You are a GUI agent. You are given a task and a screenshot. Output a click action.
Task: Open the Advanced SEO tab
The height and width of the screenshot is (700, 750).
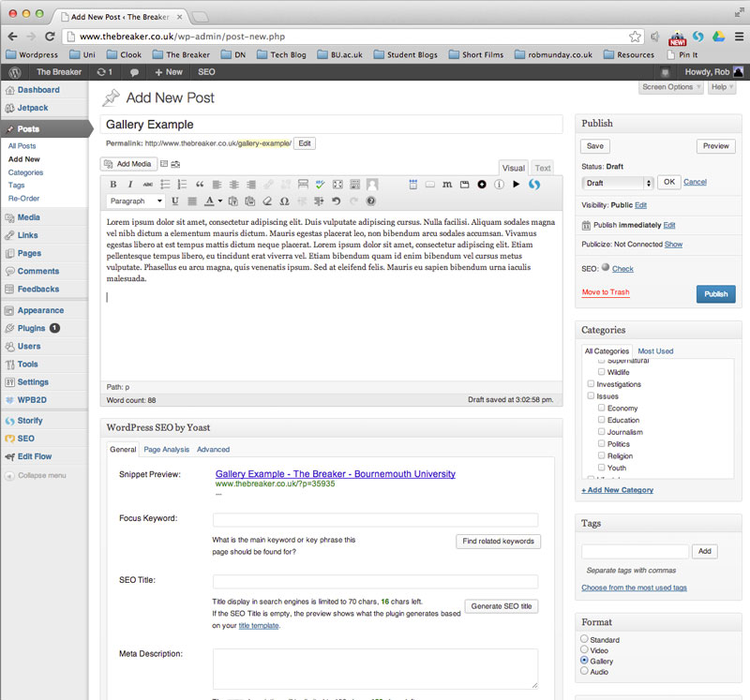click(x=214, y=450)
